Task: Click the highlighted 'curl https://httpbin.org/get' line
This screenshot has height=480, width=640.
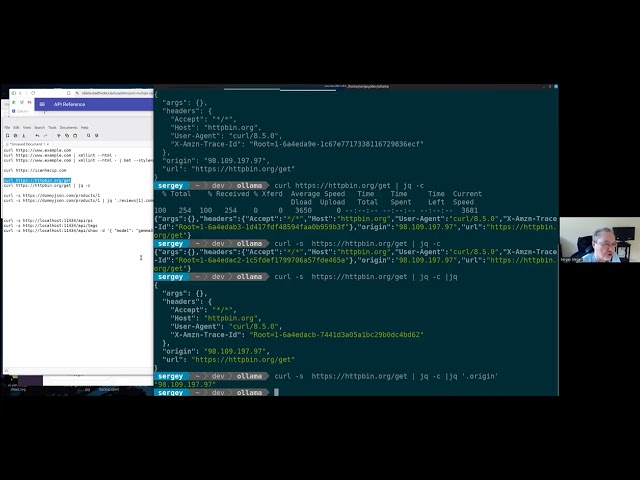Action: coord(37,180)
